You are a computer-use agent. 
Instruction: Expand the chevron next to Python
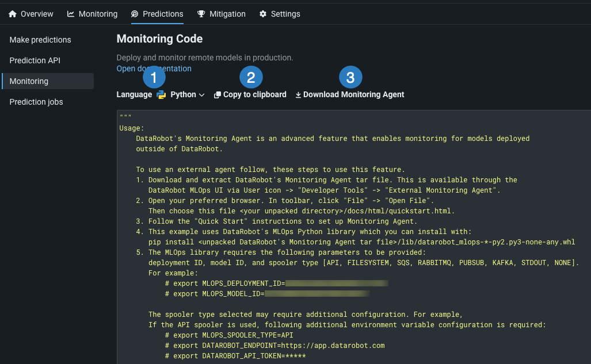point(202,95)
